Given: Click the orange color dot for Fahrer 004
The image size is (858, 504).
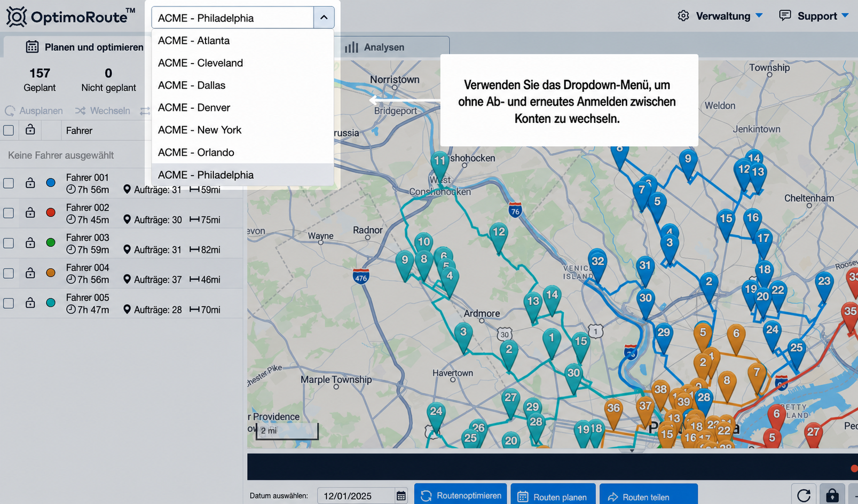Looking at the screenshot, I should point(51,273).
